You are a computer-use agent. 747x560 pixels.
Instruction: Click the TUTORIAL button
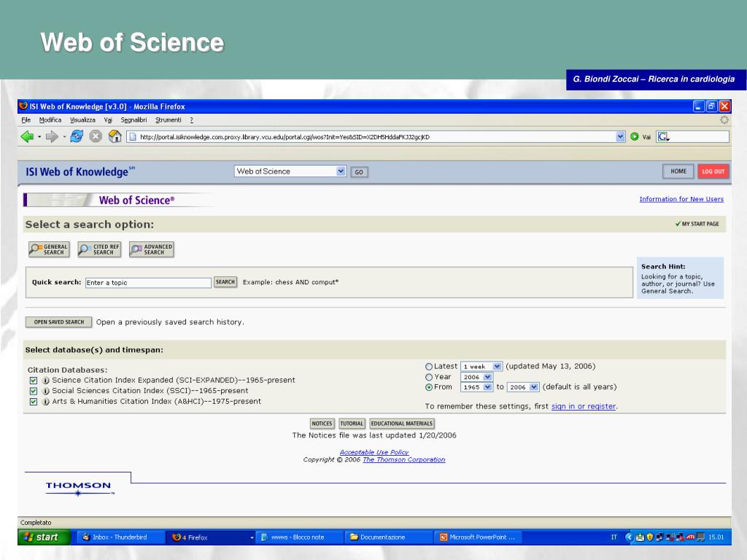click(x=352, y=424)
